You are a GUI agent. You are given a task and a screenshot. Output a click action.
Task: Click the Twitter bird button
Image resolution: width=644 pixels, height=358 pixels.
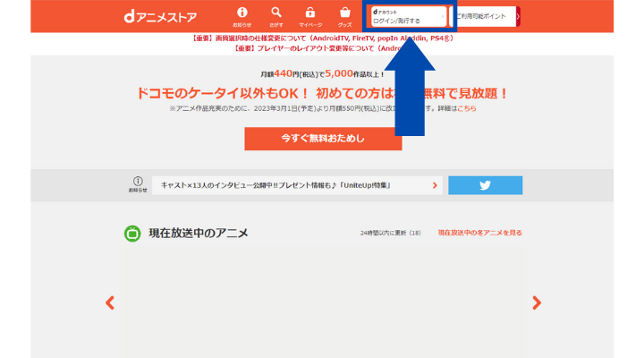click(x=485, y=185)
